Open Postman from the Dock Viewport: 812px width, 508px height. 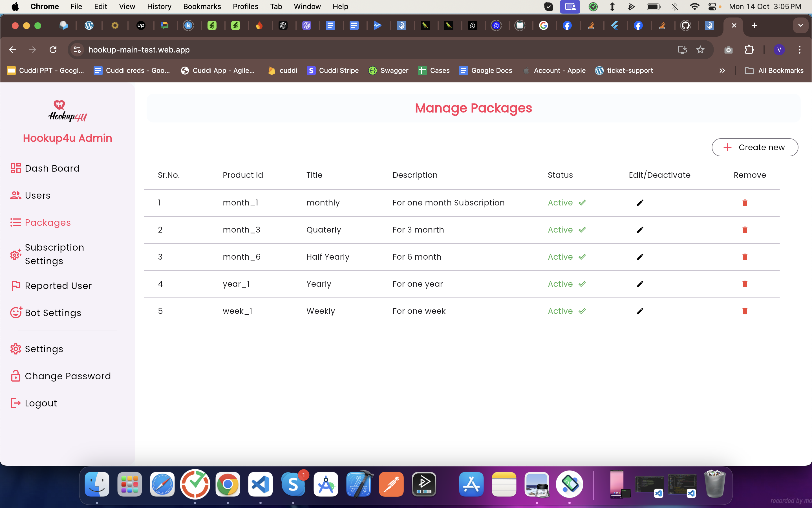[391, 484]
